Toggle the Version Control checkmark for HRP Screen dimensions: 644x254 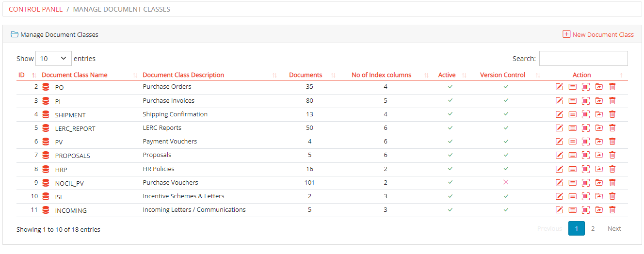(x=506, y=169)
